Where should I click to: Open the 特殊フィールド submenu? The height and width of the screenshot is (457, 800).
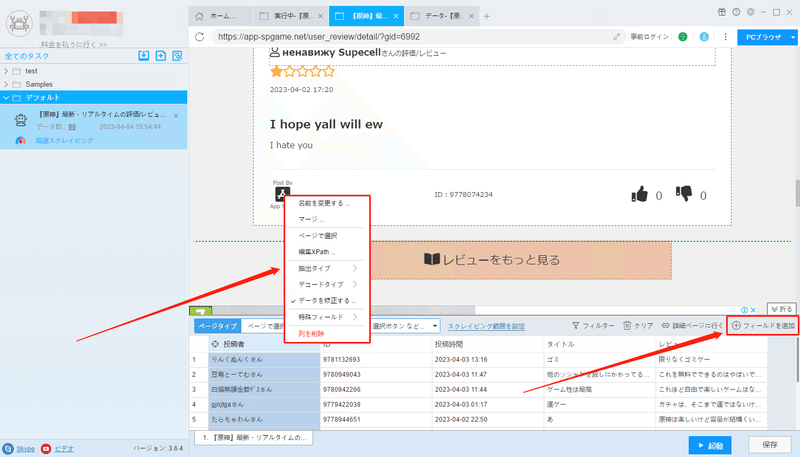(x=327, y=317)
